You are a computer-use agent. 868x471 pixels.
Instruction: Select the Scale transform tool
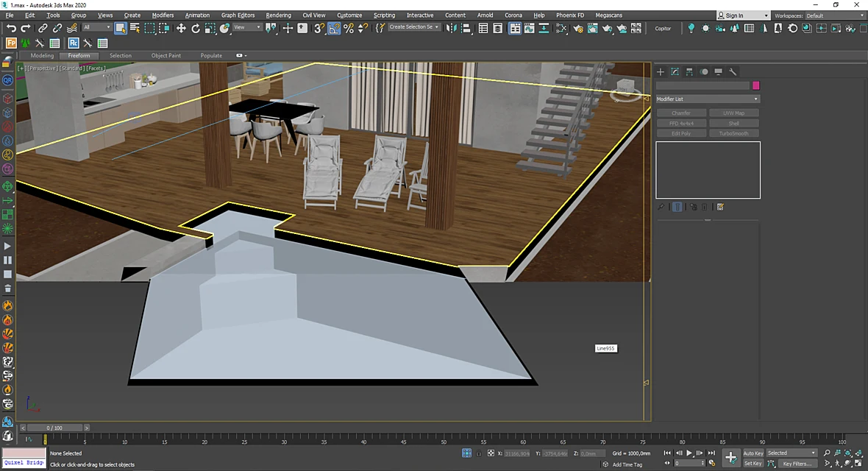pyautogui.click(x=210, y=28)
